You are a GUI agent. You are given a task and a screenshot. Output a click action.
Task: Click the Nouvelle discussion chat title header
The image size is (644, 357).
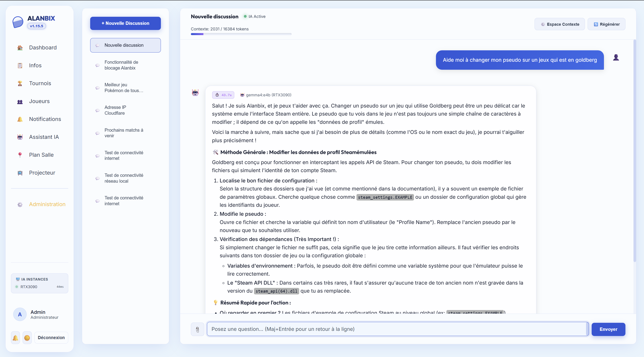tap(215, 17)
